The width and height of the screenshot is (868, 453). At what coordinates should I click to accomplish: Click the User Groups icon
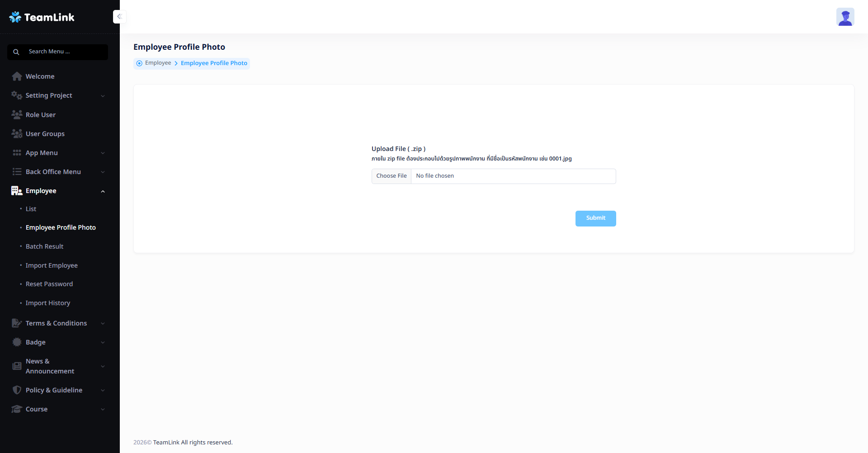17,134
